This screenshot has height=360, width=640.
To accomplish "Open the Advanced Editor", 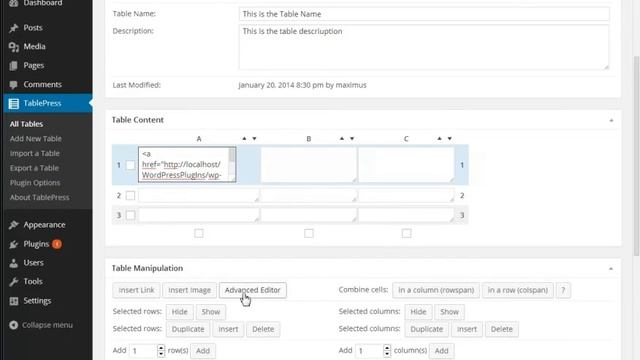I will click(x=253, y=290).
